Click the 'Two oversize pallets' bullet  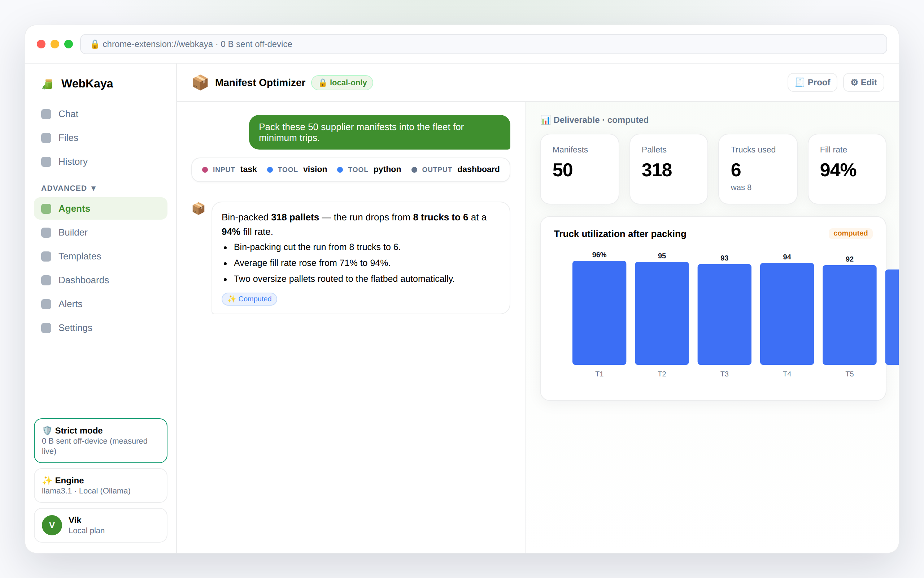pyautogui.click(x=344, y=279)
